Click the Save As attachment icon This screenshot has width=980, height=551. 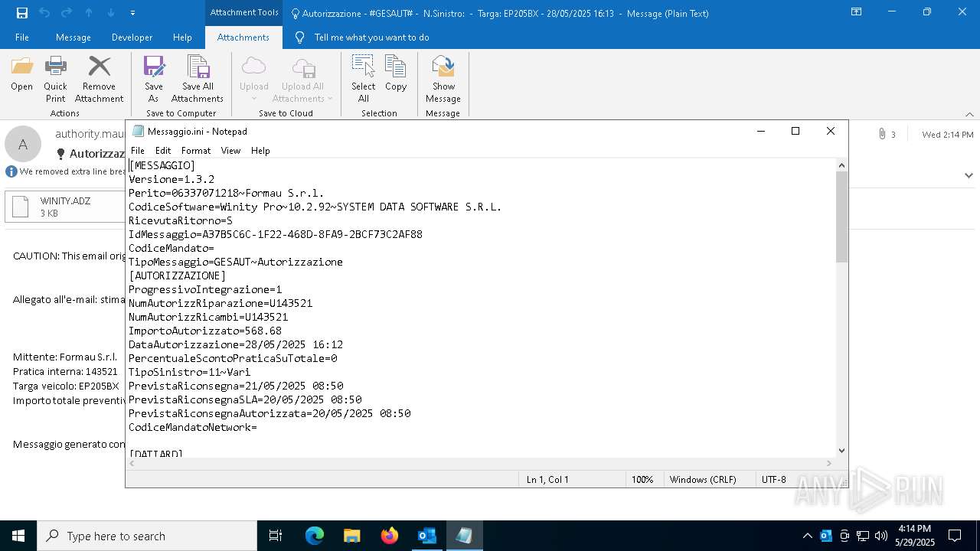point(154,80)
